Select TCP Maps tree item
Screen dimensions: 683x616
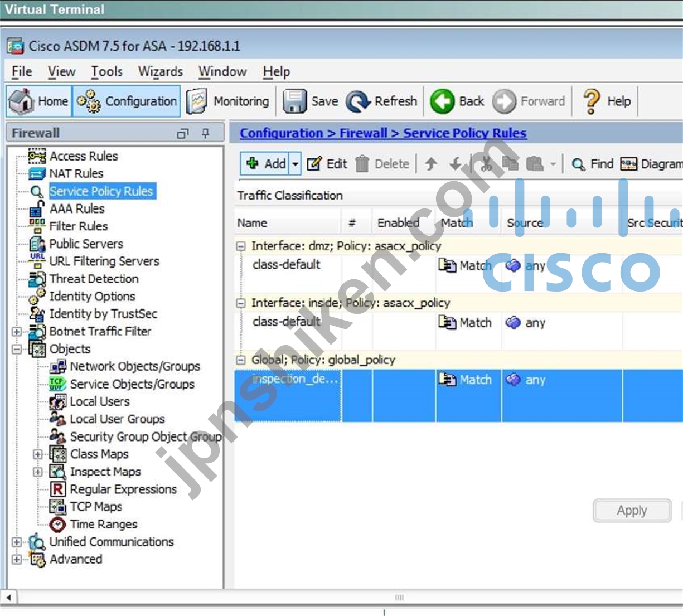pyautogui.click(x=96, y=507)
